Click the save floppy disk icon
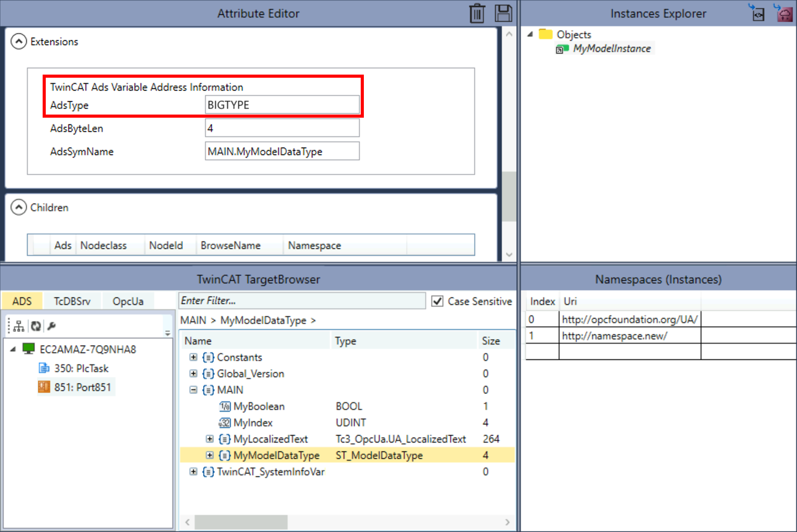 [x=503, y=13]
